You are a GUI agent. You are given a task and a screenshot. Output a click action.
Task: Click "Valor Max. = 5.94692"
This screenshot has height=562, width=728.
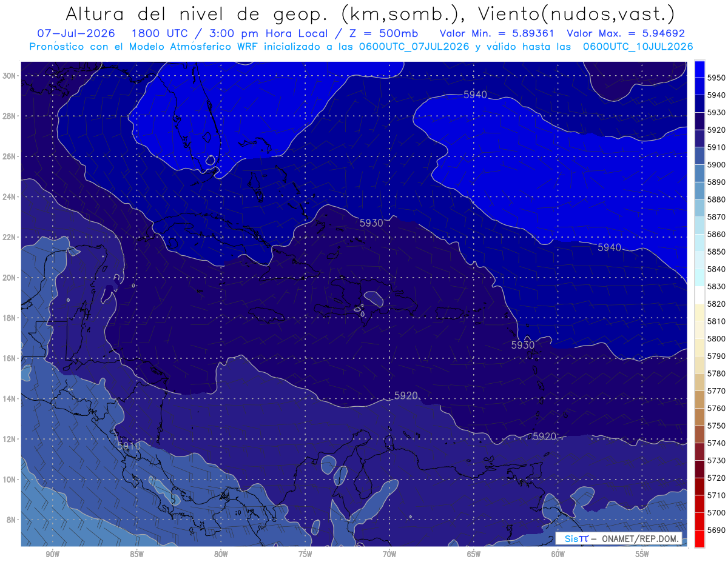coord(625,33)
